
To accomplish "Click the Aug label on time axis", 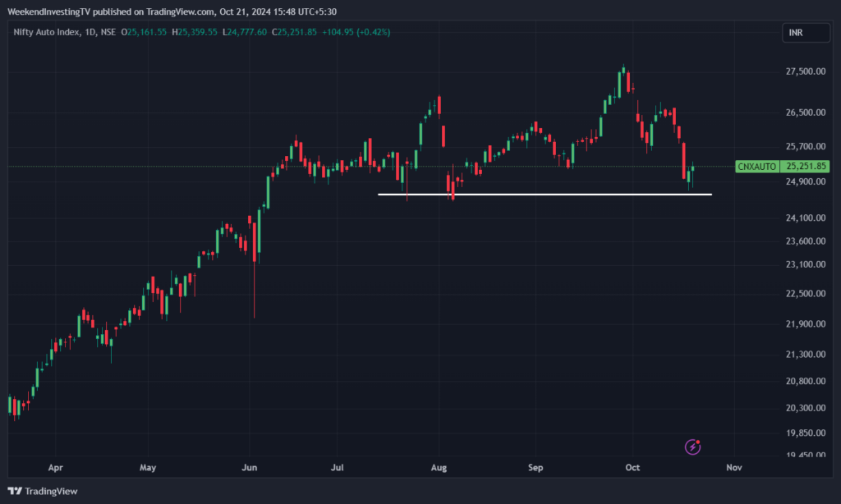I will pyautogui.click(x=438, y=467).
